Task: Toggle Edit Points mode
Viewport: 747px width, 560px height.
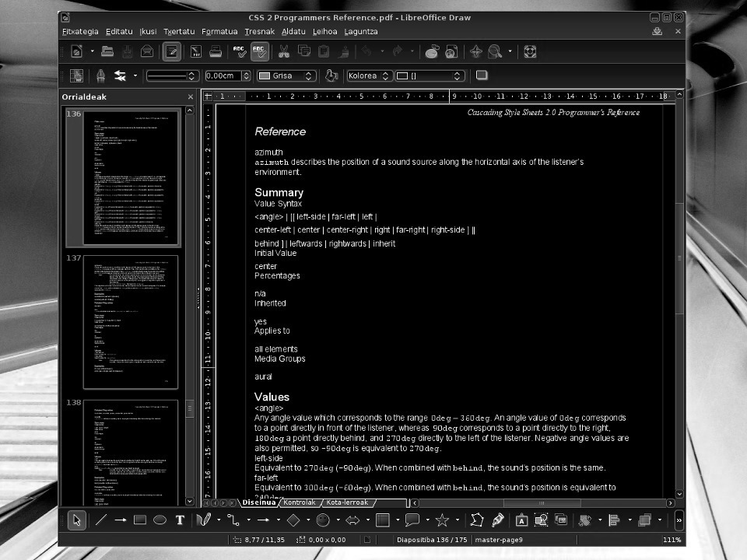Action: (477, 520)
